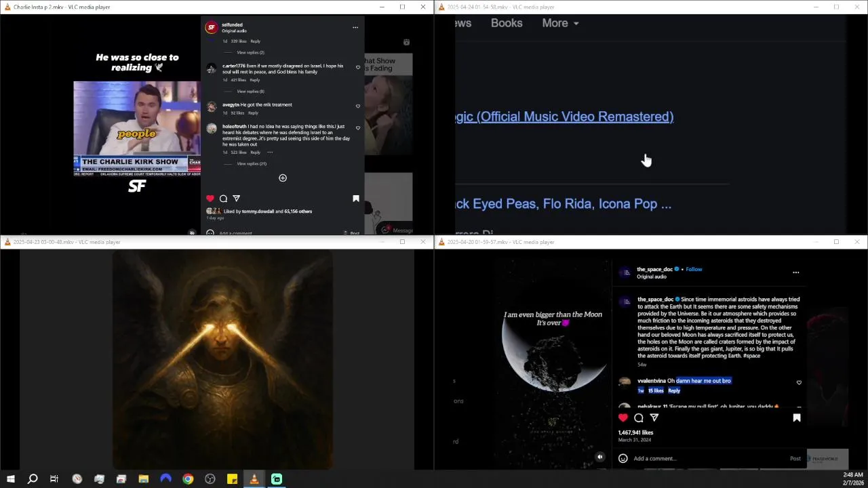This screenshot has height=488, width=868.
Task: Like the c.arter1776 comment
Action: (358, 67)
